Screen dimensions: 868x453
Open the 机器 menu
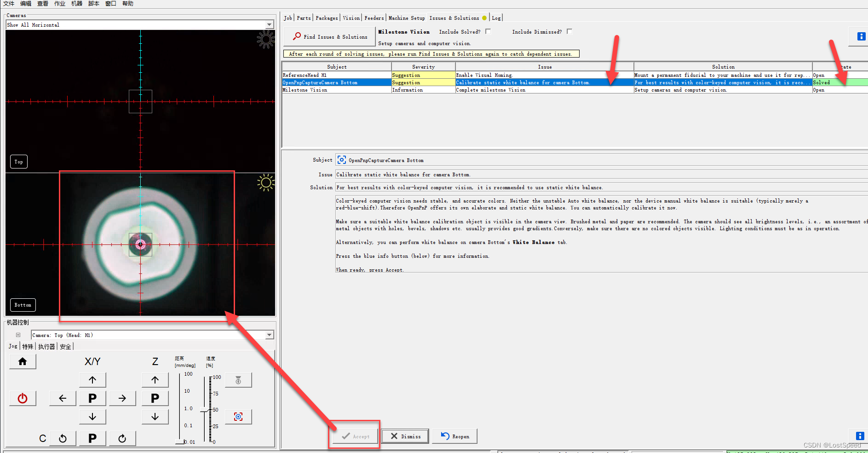point(77,4)
